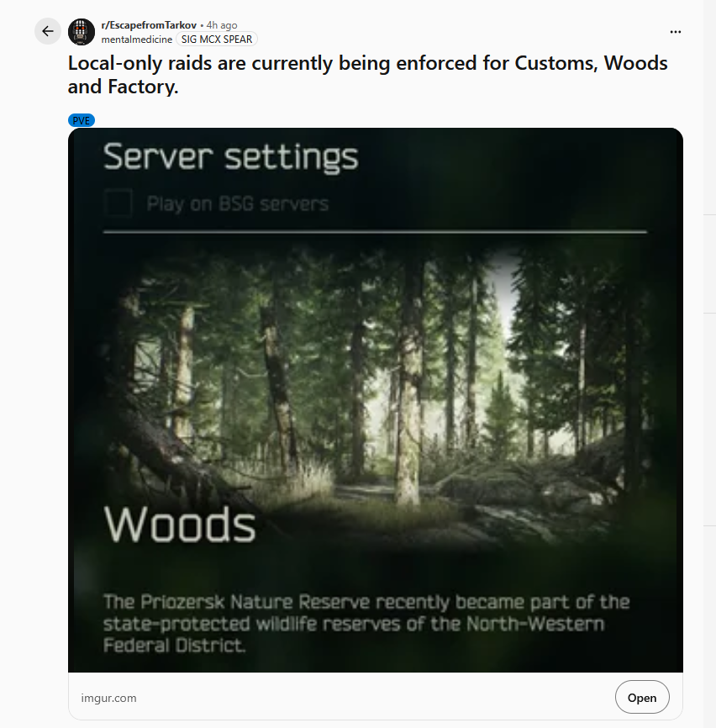Go back using the left arrow button

click(48, 31)
